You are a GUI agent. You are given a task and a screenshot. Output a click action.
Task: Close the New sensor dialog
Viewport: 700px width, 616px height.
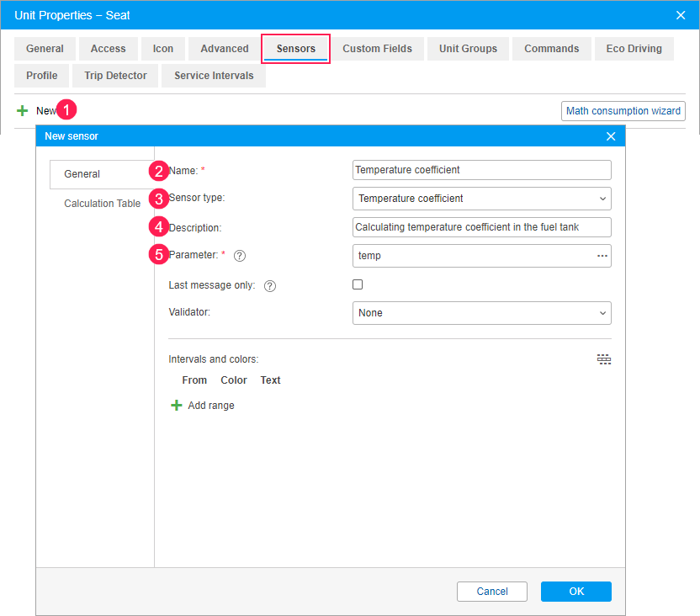(611, 136)
